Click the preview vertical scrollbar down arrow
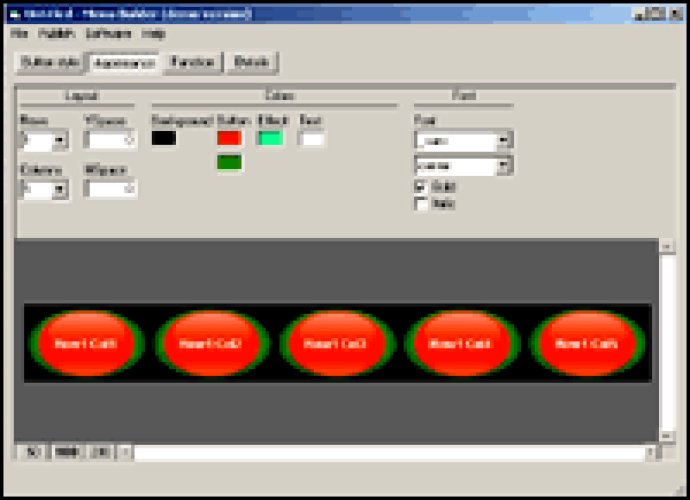Screen dimensions: 690x500 (x=667, y=436)
